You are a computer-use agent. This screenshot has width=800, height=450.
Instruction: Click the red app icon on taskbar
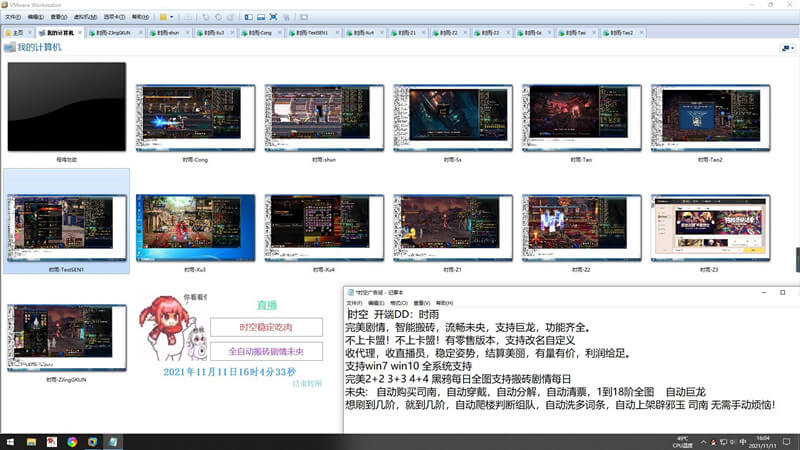[x=52, y=442]
